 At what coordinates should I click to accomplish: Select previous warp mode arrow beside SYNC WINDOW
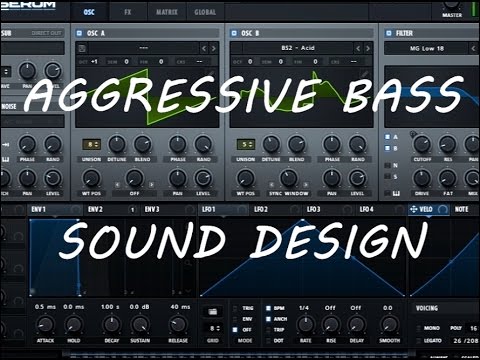pyautogui.click(x=272, y=184)
